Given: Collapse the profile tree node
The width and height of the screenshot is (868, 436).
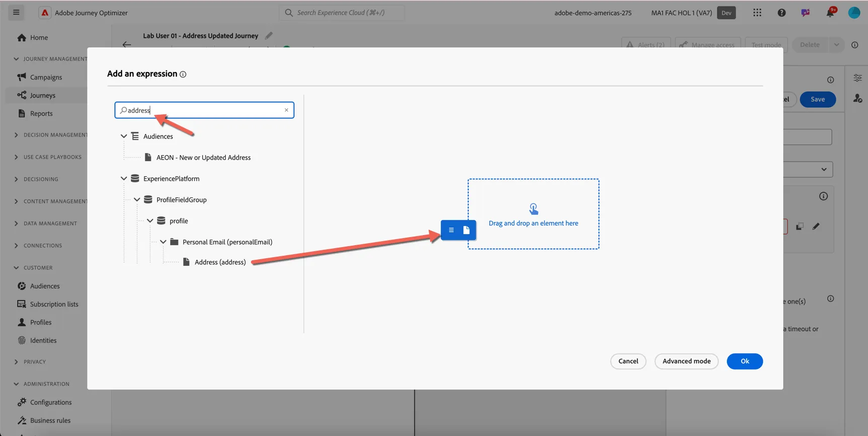Looking at the screenshot, I should click(150, 221).
